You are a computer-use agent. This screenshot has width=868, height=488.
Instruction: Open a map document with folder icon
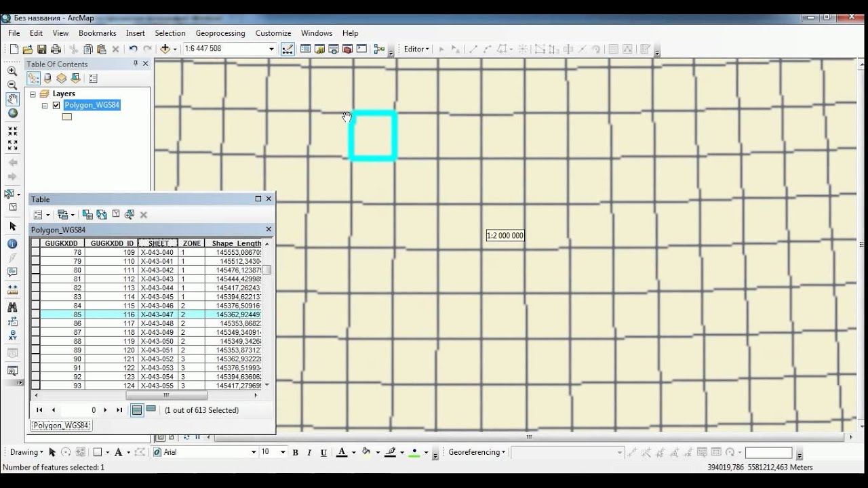click(28, 49)
